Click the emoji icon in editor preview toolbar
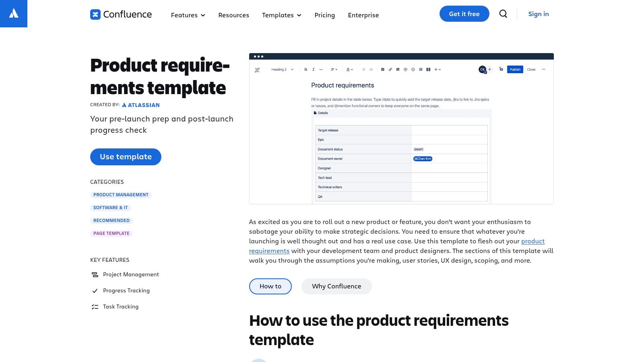 pyautogui.click(x=413, y=70)
